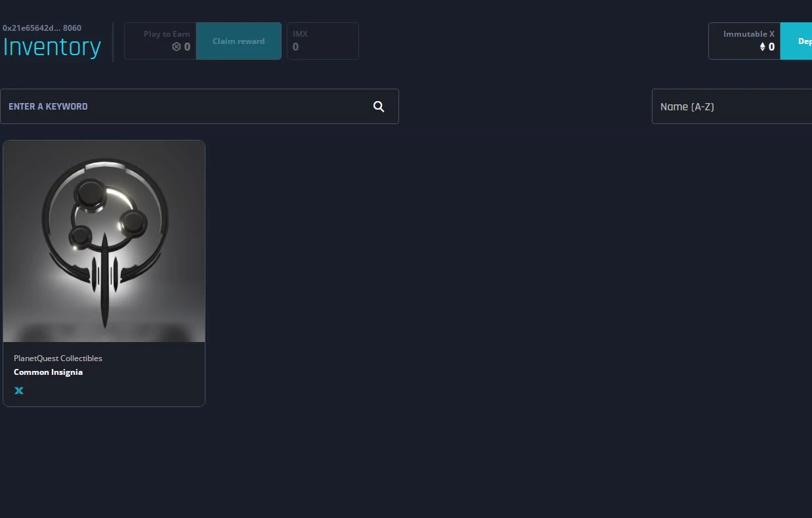
Task: Click the Play to Earn balance box
Action: pyautogui.click(x=160, y=41)
